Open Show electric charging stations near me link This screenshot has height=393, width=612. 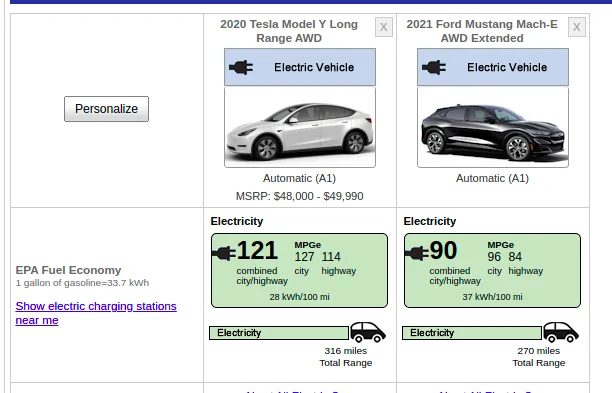coord(96,313)
